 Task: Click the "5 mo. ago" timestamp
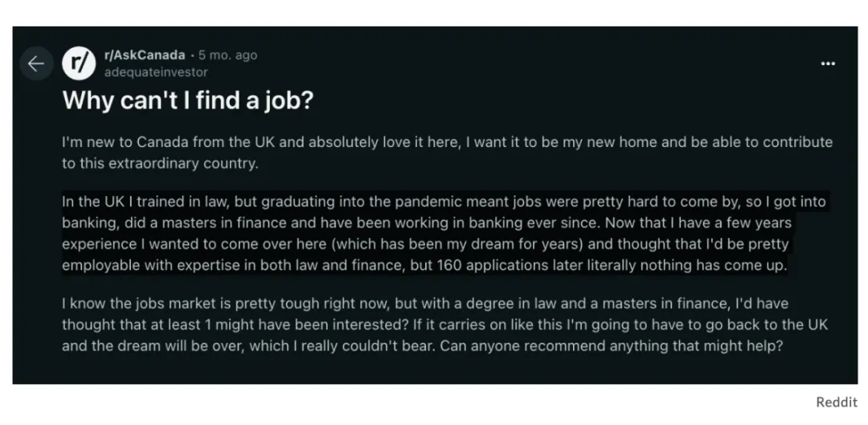[228, 55]
